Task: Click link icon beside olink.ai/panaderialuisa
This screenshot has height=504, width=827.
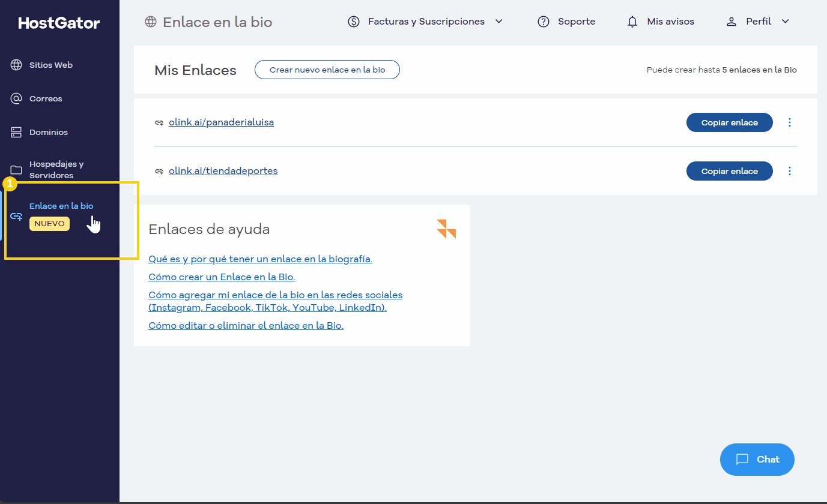Action: (x=159, y=122)
